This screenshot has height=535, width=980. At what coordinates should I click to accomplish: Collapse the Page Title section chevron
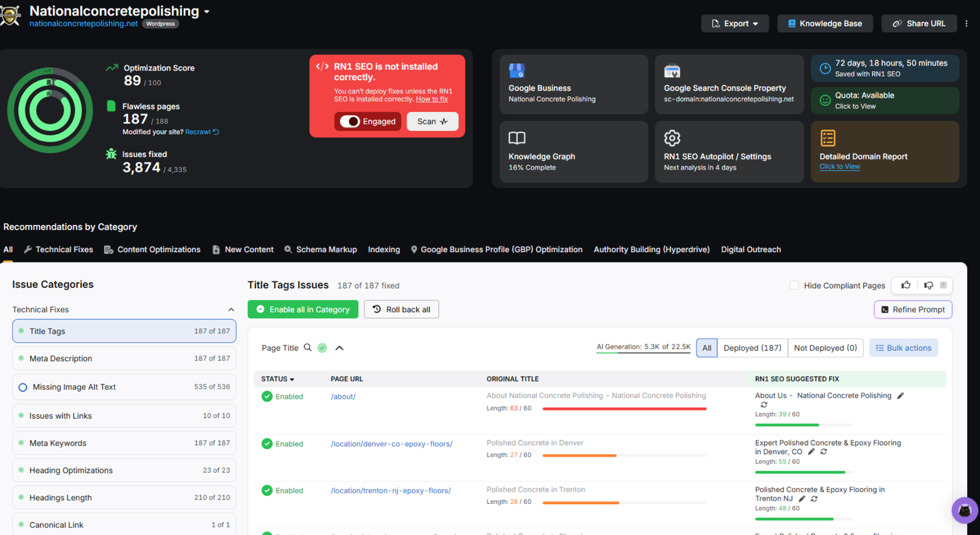coord(339,348)
